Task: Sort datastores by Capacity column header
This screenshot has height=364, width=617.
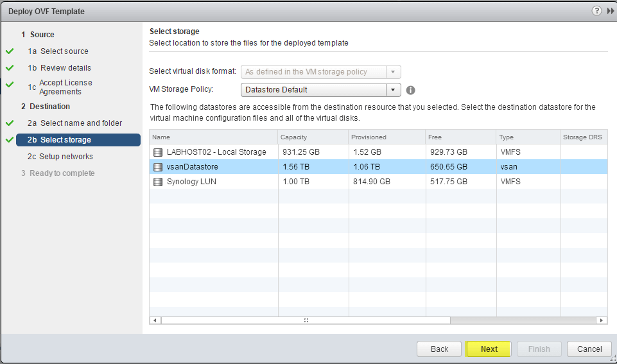Action: click(313, 137)
